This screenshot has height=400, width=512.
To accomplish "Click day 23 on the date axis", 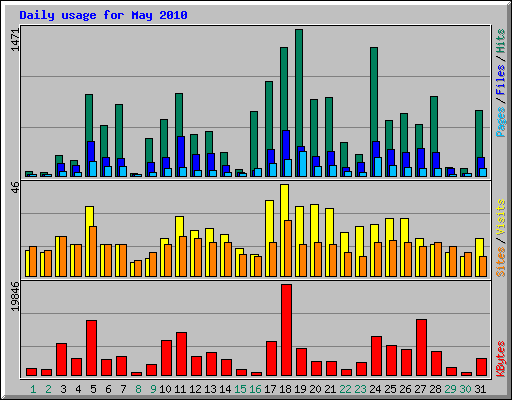I will [360, 389].
